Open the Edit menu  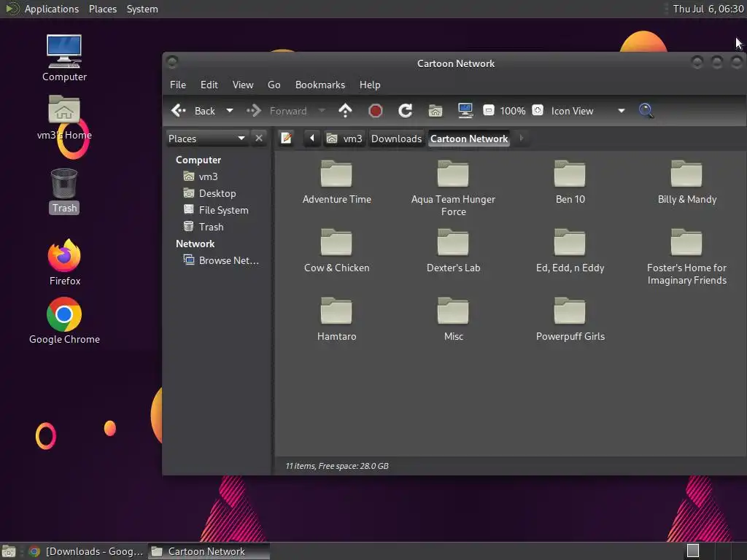pyautogui.click(x=209, y=85)
